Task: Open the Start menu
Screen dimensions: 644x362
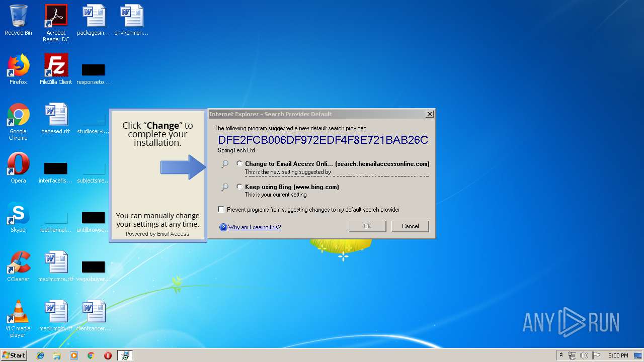Action: [14, 355]
